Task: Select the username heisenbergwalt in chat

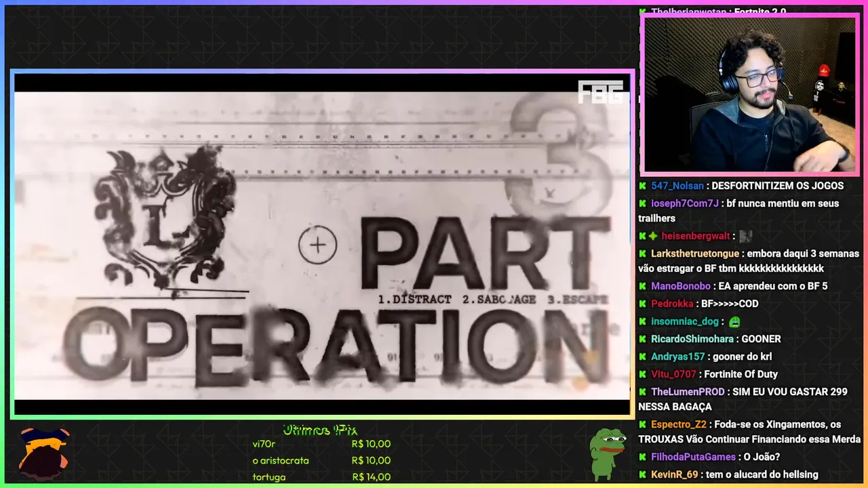Action: click(696, 236)
